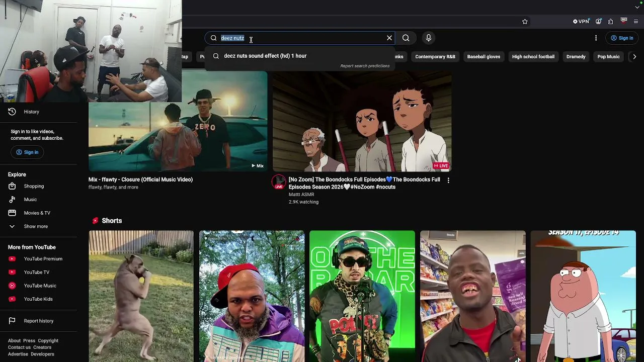Open the extension icon showing badge 362
Image resolution: width=644 pixels, height=362 pixels.
coord(624,21)
